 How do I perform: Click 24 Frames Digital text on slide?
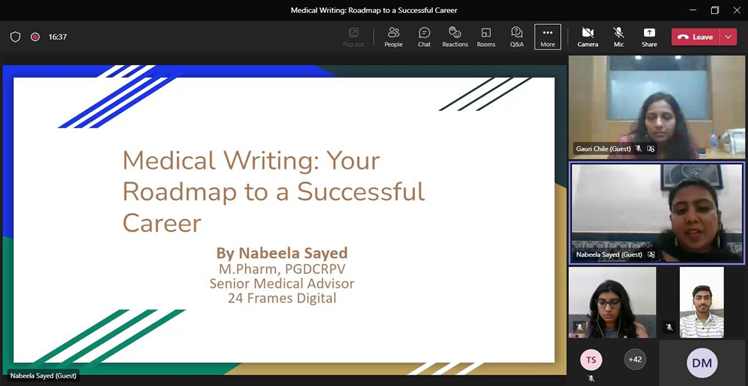[282, 299]
